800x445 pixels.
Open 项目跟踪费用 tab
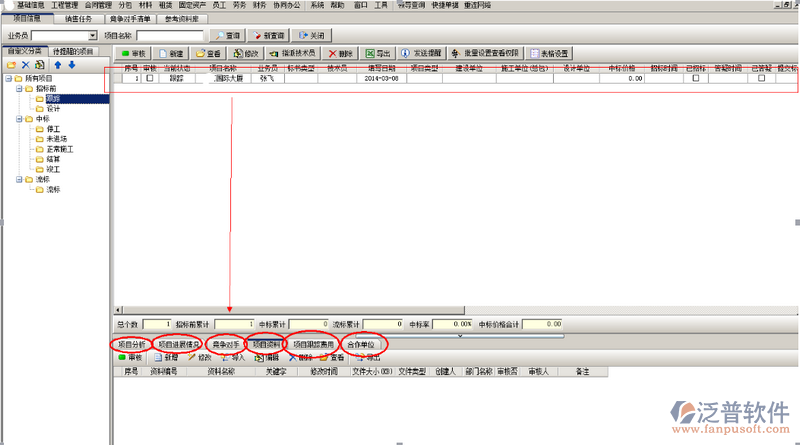[313, 344]
